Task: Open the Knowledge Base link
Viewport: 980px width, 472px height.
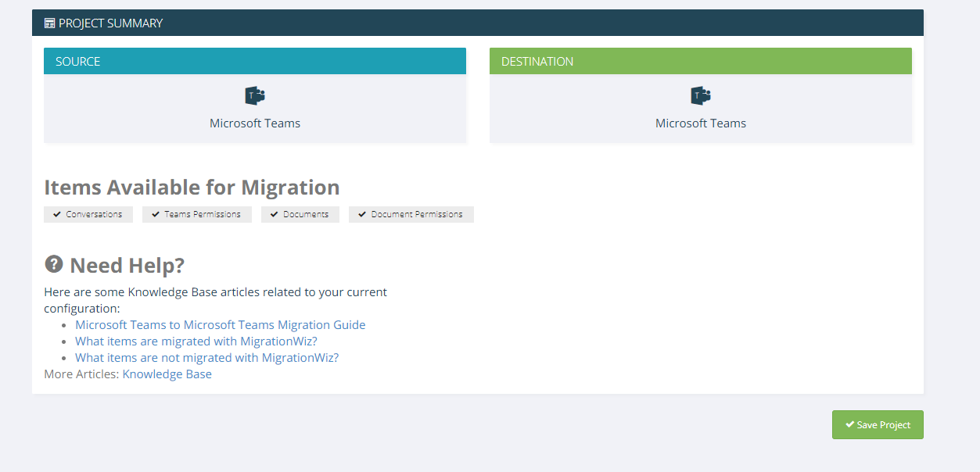Action: pos(167,374)
